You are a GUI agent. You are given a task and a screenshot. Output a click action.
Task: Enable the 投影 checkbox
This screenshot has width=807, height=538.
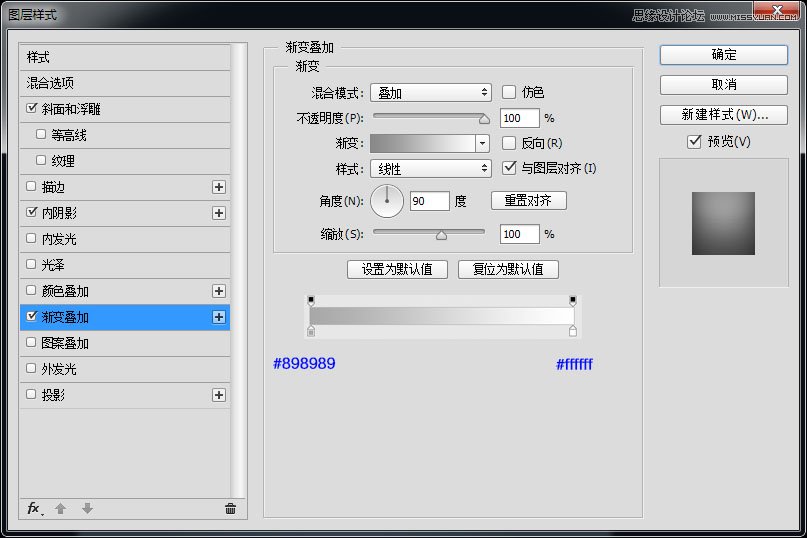[31, 394]
